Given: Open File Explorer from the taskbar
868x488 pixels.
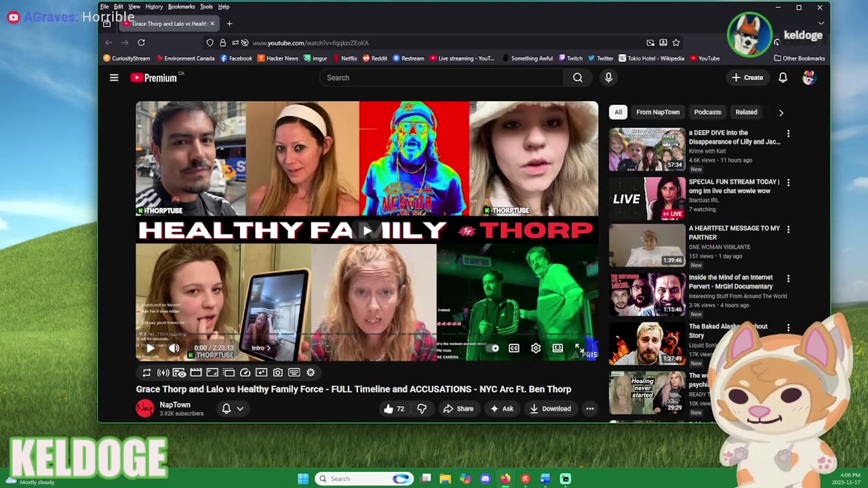Looking at the screenshot, I should (x=445, y=479).
